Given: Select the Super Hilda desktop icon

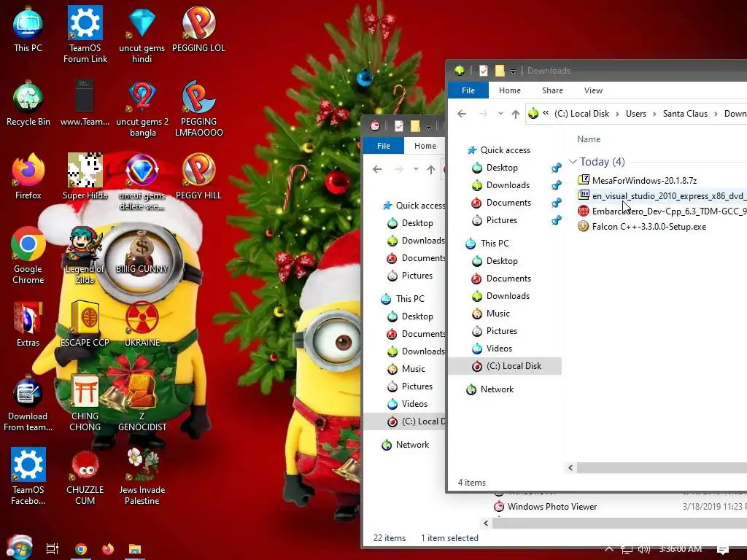Looking at the screenshot, I should point(85,176).
